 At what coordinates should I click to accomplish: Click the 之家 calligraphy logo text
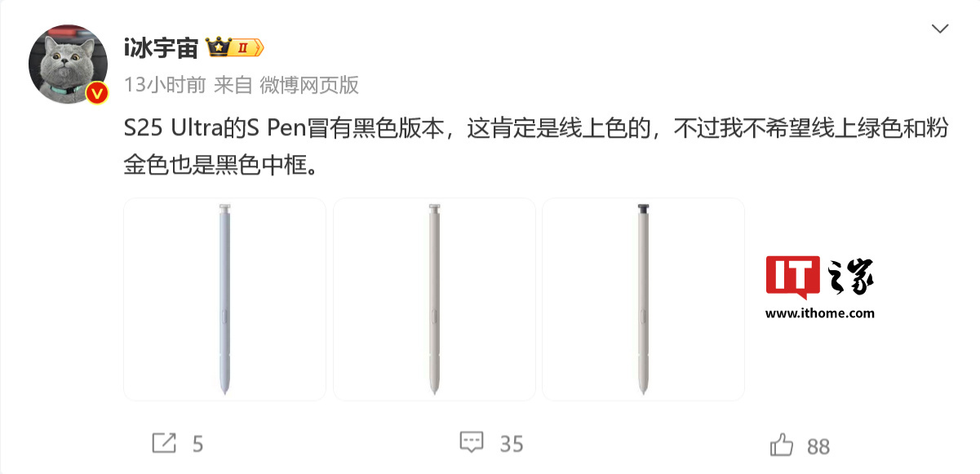tap(849, 278)
